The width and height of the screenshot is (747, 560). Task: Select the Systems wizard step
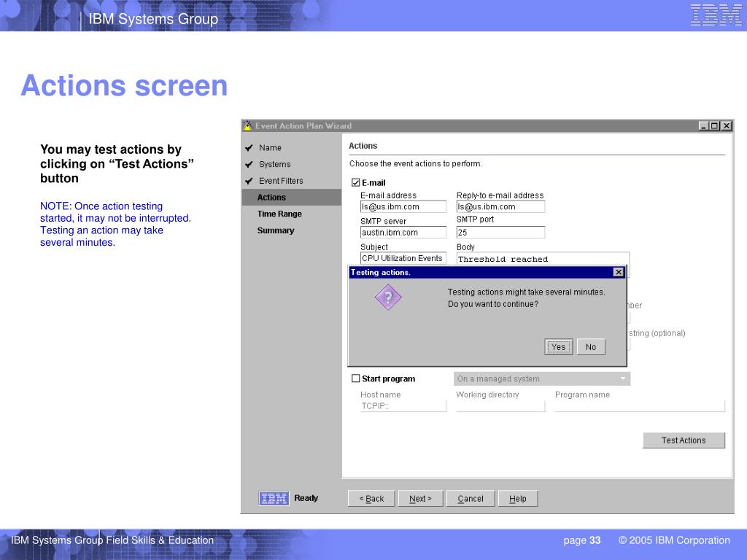274,164
